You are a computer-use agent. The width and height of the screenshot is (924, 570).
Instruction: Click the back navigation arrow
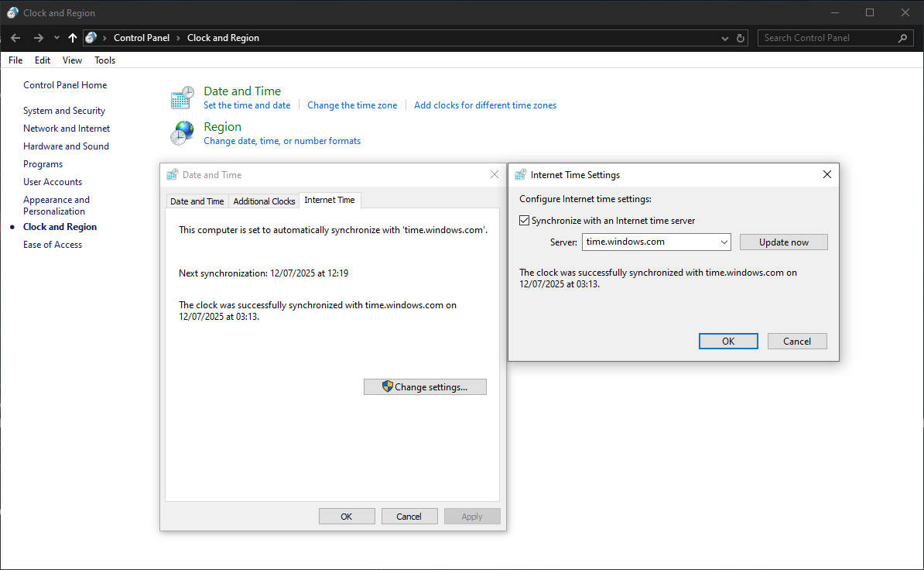[x=15, y=37]
